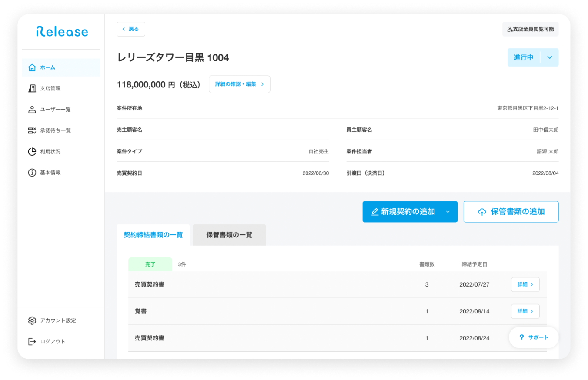
Task: Click the question mark サポート icon
Action: click(x=521, y=337)
